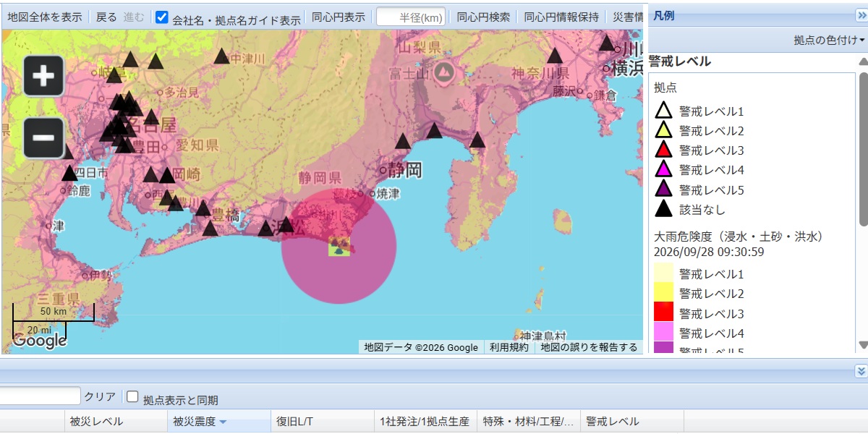Open the 拠点の色付け dropdown
Image resolution: width=868 pixels, height=434 pixels.
(x=829, y=41)
